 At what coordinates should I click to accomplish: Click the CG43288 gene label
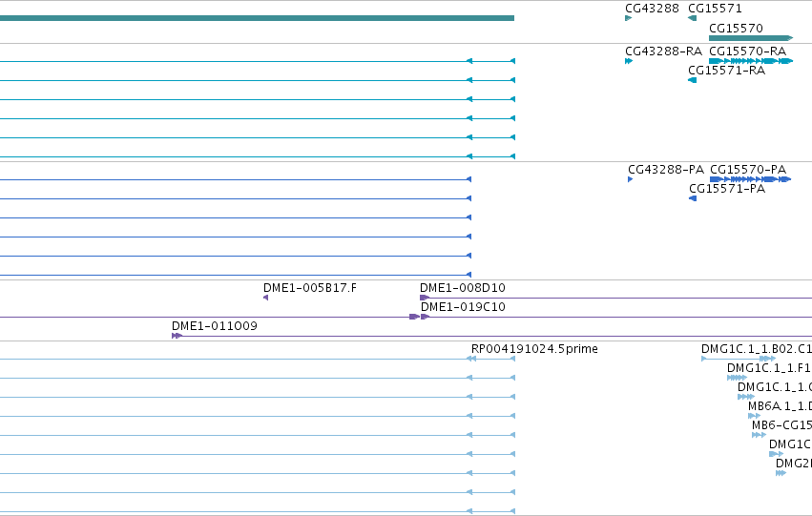click(x=652, y=9)
